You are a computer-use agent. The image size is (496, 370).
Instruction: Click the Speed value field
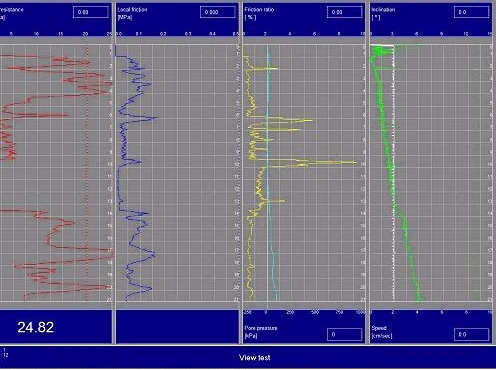pos(472,334)
